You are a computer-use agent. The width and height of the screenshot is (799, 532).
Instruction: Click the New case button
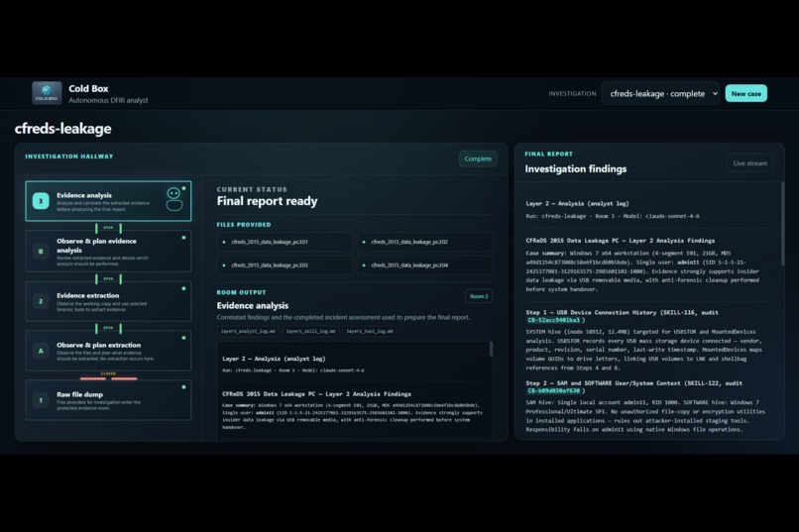746,94
